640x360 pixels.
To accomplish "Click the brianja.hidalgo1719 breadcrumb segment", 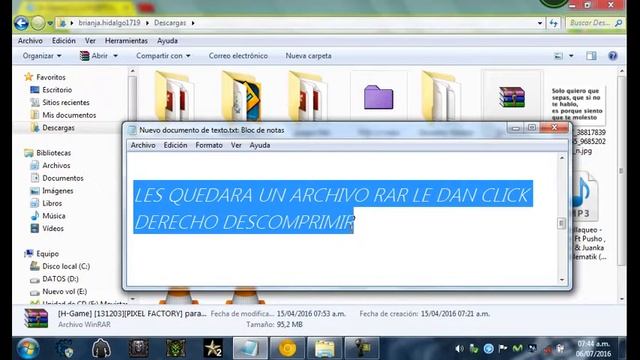I will click(x=109, y=23).
